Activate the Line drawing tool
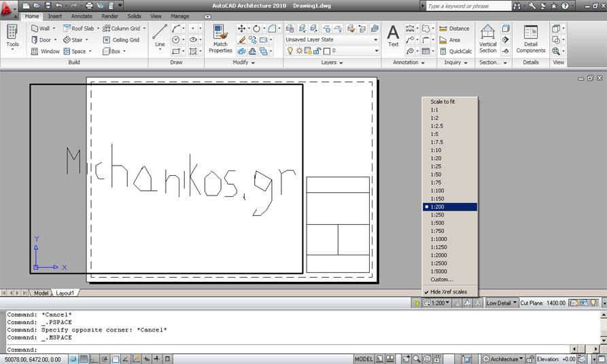The width and height of the screenshot is (607, 364). pyautogui.click(x=160, y=35)
